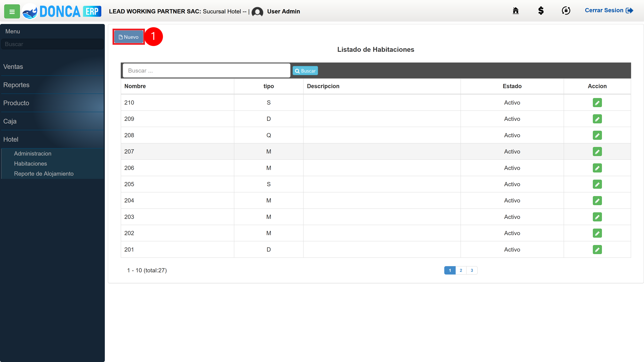644x362 pixels.
Task: Select room name cell 204
Action: coord(177,201)
